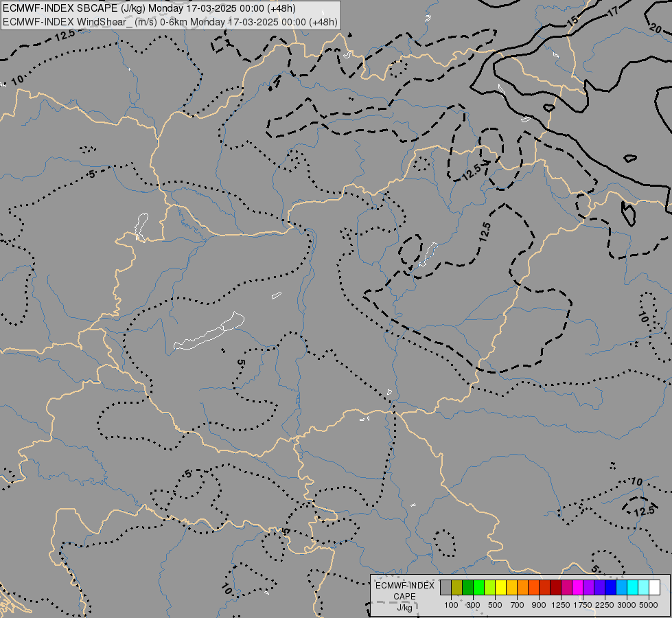Click the contour label 20

655,28
